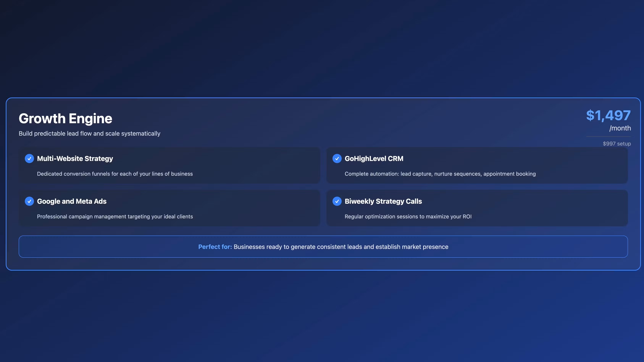Click the Multi-Website Strategy checkmark icon
The height and width of the screenshot is (362, 644).
coord(29,158)
